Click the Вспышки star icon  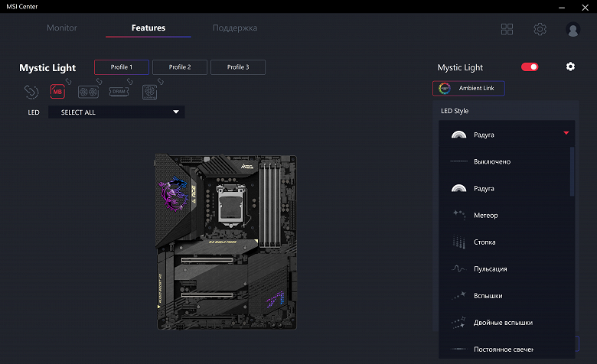tap(458, 295)
